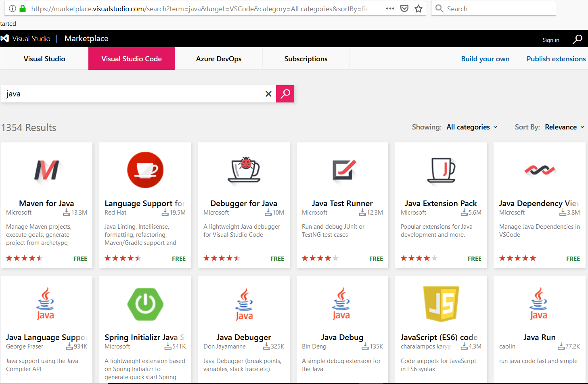Open Spring Initializr Java Support title

144,337
